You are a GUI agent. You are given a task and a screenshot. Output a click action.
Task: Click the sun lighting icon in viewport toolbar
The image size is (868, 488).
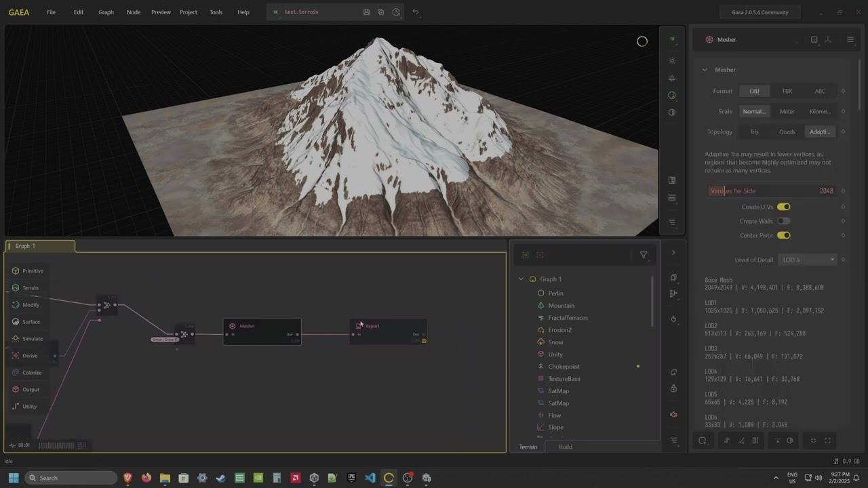click(672, 61)
